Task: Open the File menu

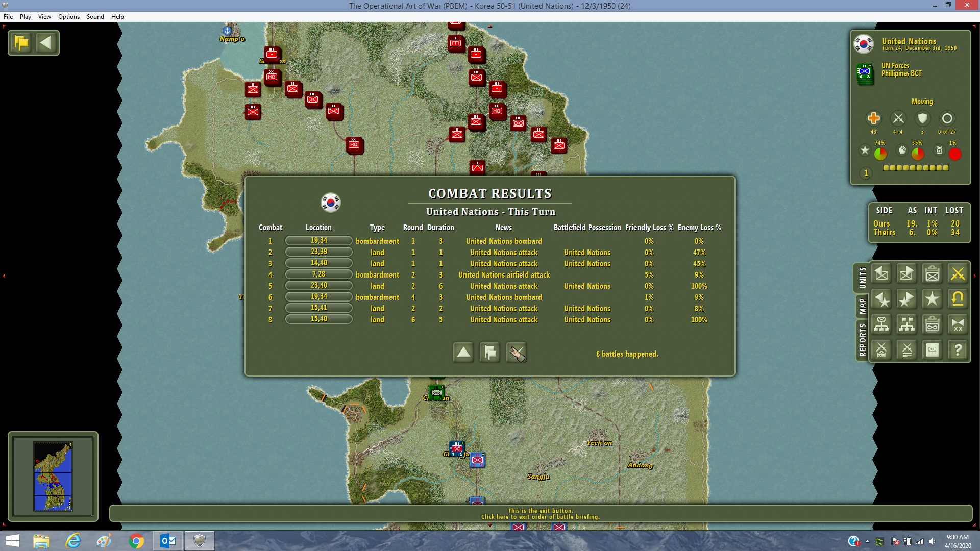Action: [x=8, y=17]
